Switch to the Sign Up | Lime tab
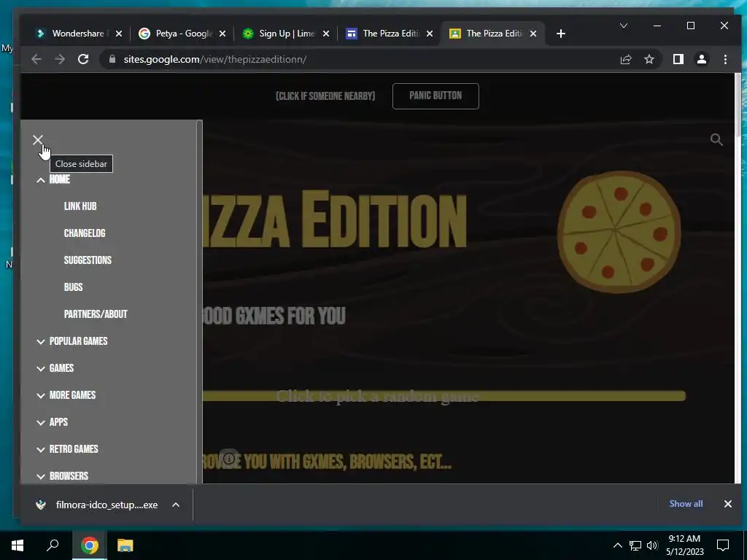 click(287, 34)
